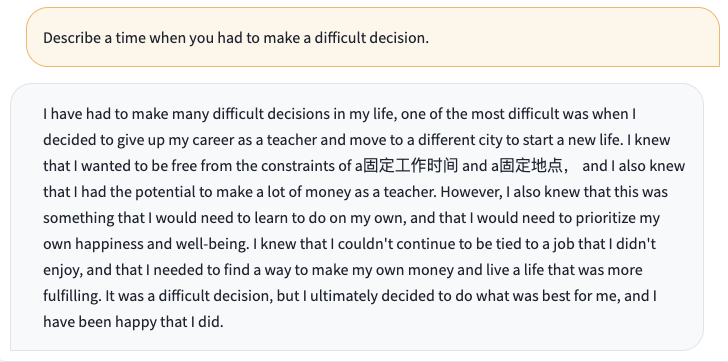This screenshot has height=362, width=728.
Task: Click the word 'constraints' in the response
Action: 295,166
